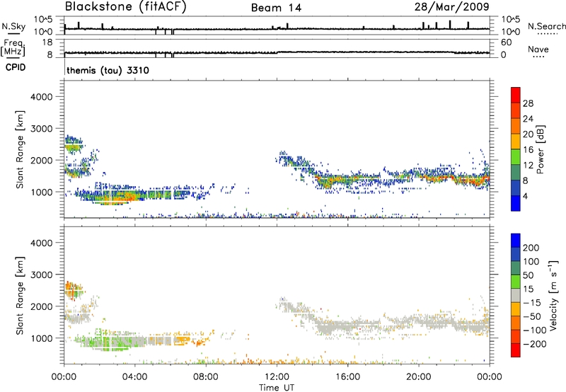Click the N.Search legend label
566x392 pixels.
pyautogui.click(x=547, y=26)
